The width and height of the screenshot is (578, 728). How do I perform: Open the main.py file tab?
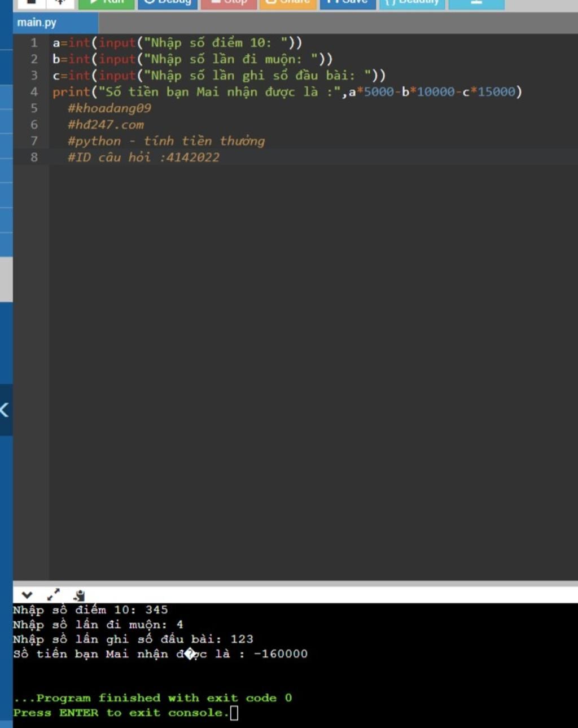(55, 23)
